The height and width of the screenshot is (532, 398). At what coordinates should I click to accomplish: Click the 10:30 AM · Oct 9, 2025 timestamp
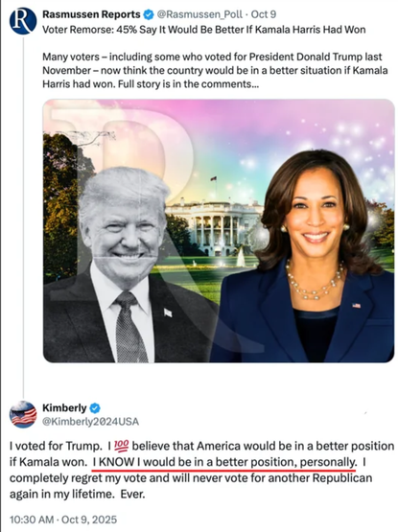[x=63, y=520]
